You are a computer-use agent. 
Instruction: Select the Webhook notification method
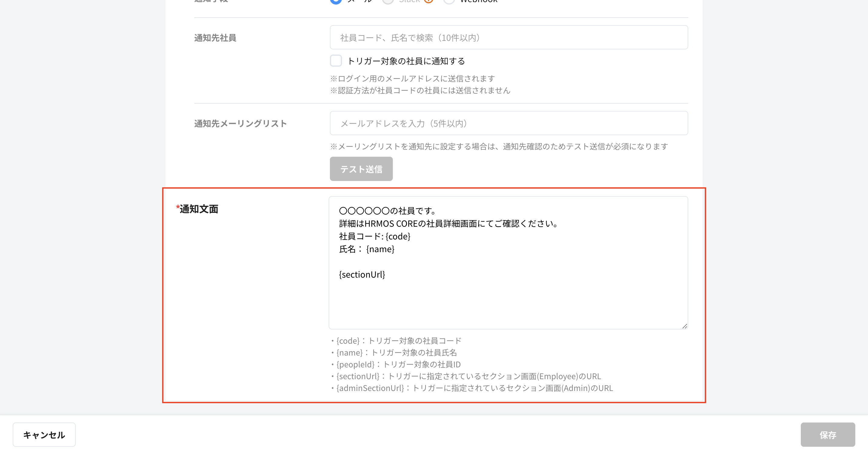click(449, 1)
